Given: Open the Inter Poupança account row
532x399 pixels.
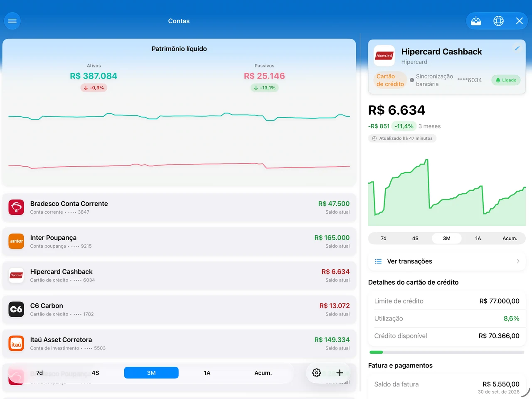Looking at the screenshot, I should click(x=179, y=241).
